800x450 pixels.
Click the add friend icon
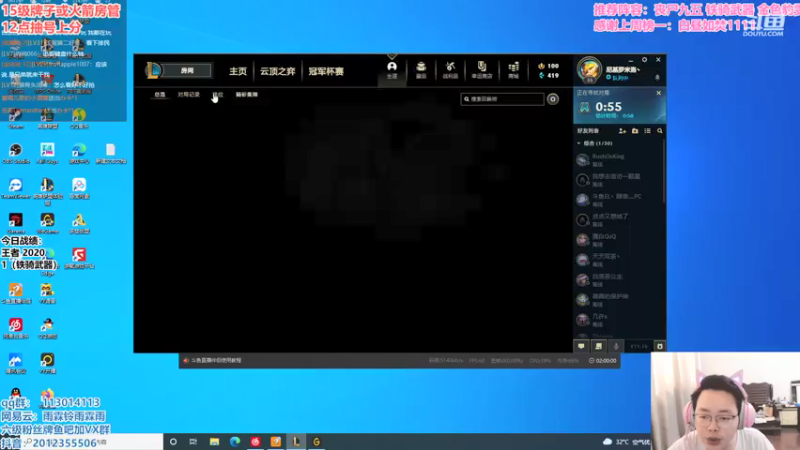[622, 131]
